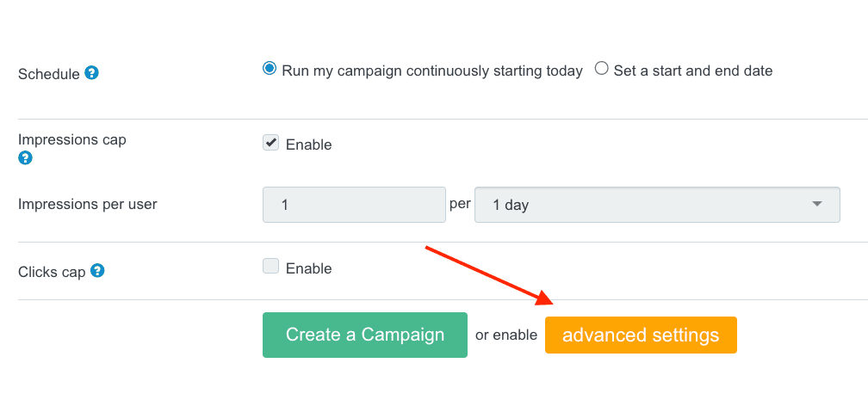Click the dropdown caret arrow beside 1 day
This screenshot has width=868, height=406.
816,204
